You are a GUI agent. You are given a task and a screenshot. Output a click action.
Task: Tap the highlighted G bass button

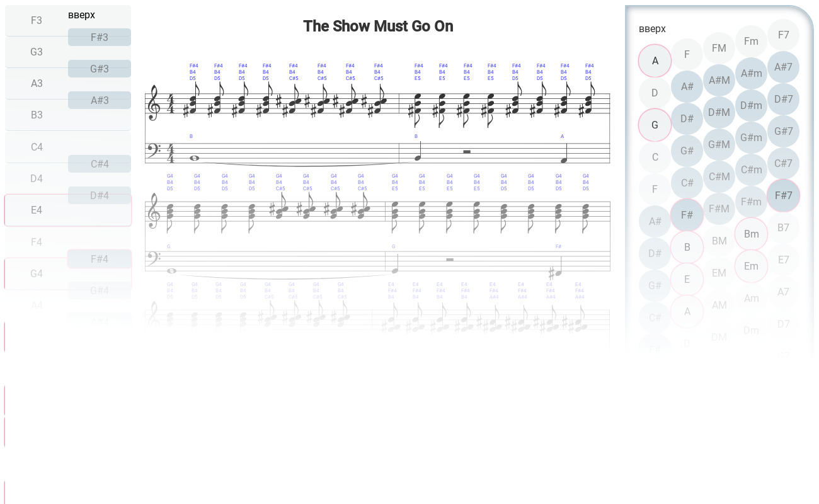(655, 125)
